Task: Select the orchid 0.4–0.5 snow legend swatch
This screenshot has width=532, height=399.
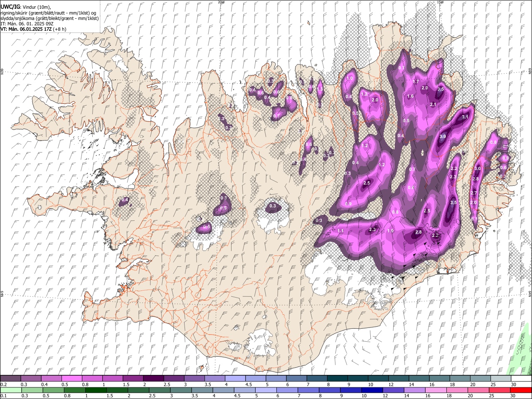Action: pos(51,379)
